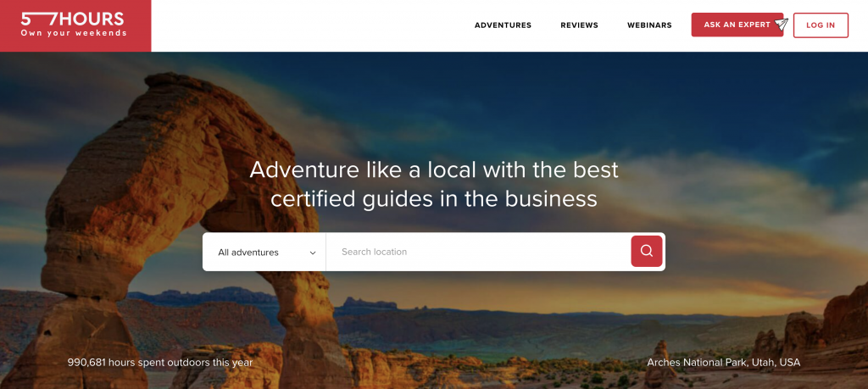This screenshot has width=868, height=389.
Task: Click empty white header bar area
Action: 310,25
